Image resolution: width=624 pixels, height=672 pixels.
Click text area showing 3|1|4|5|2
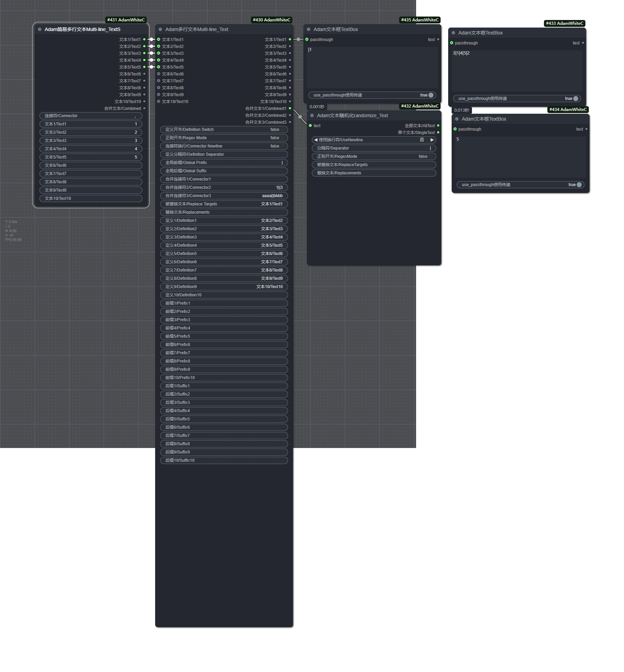pyautogui.click(x=517, y=71)
